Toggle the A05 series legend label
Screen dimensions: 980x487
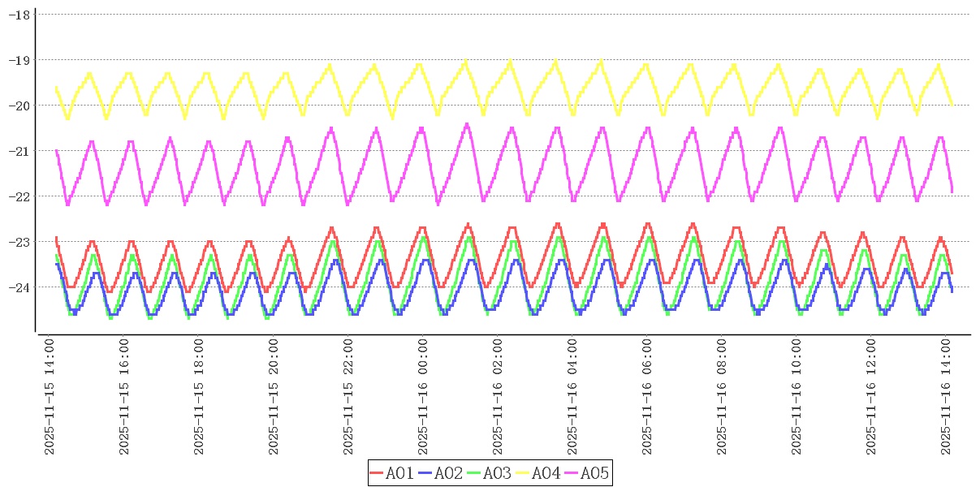(595, 473)
